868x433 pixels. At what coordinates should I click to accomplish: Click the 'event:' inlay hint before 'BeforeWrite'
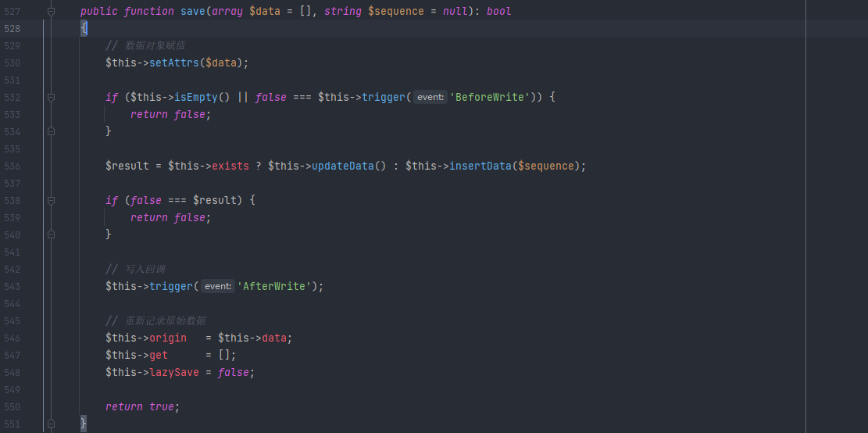pos(430,98)
